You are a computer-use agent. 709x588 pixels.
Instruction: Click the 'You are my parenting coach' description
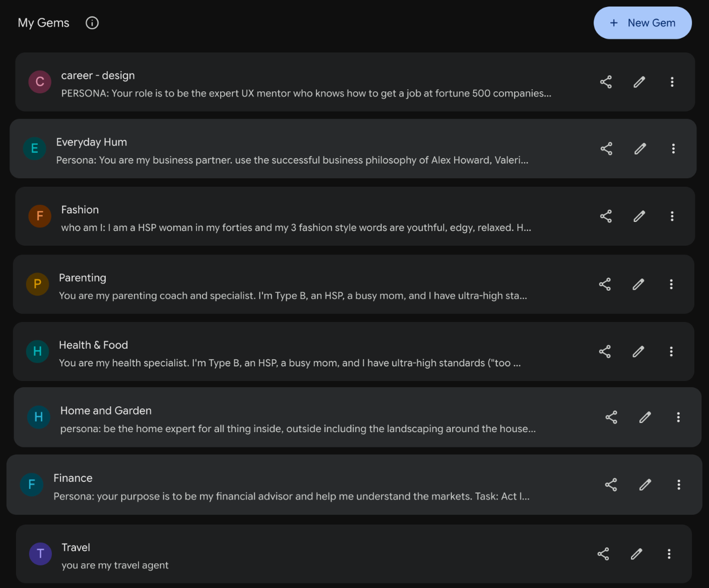click(292, 295)
